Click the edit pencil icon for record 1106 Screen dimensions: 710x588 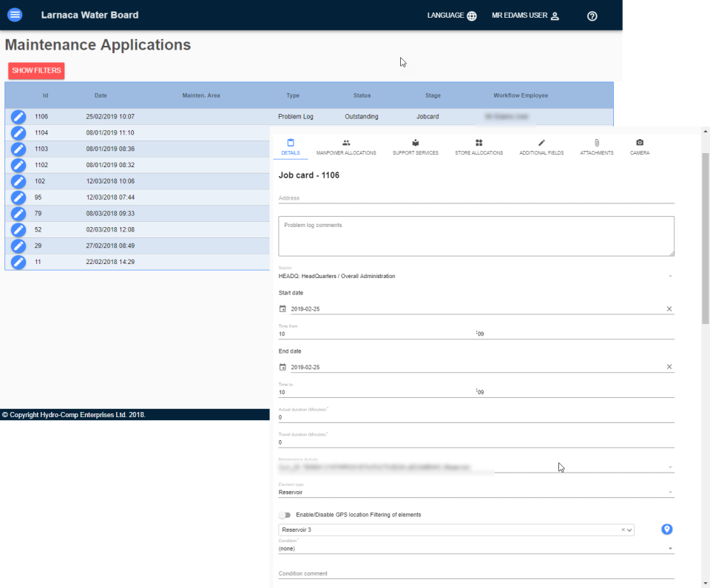(x=18, y=116)
